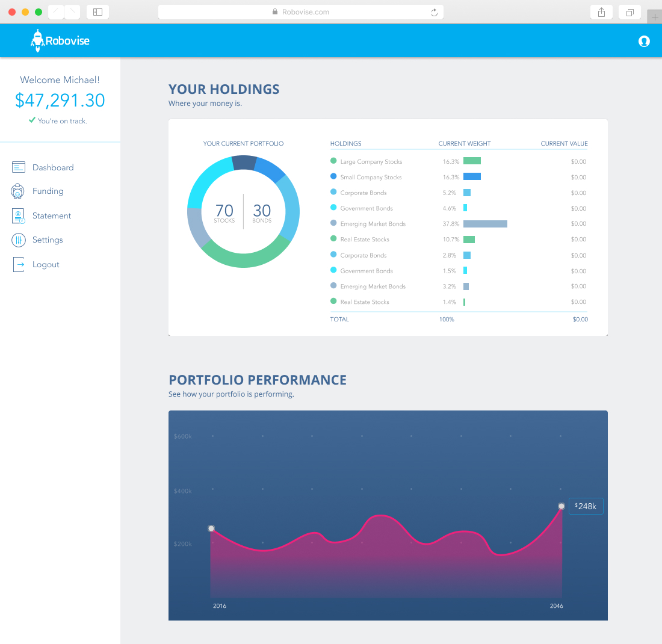Go back with Safari's back arrow
The width and height of the screenshot is (662, 644).
[56, 12]
